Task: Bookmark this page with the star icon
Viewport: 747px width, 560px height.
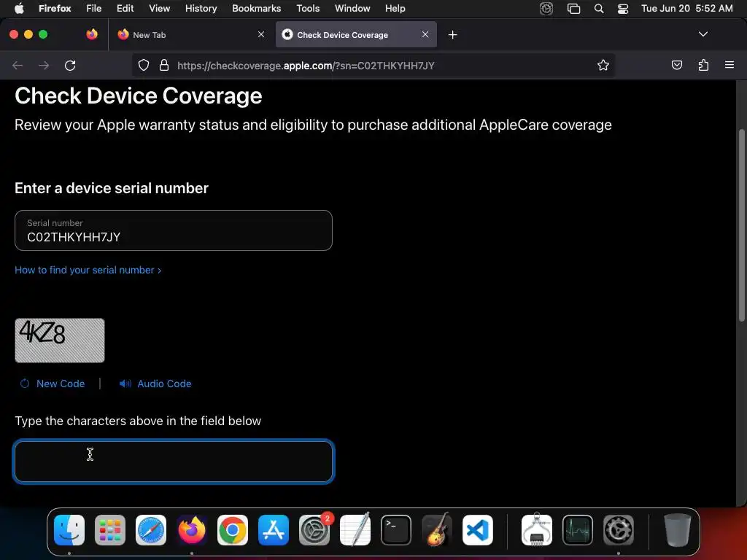Action: pyautogui.click(x=603, y=65)
